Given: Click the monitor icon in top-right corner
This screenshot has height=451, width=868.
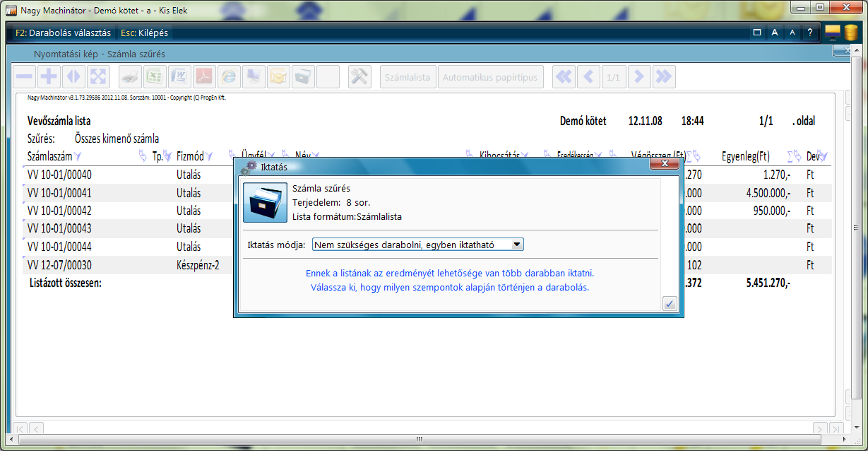Looking at the screenshot, I should [x=833, y=33].
